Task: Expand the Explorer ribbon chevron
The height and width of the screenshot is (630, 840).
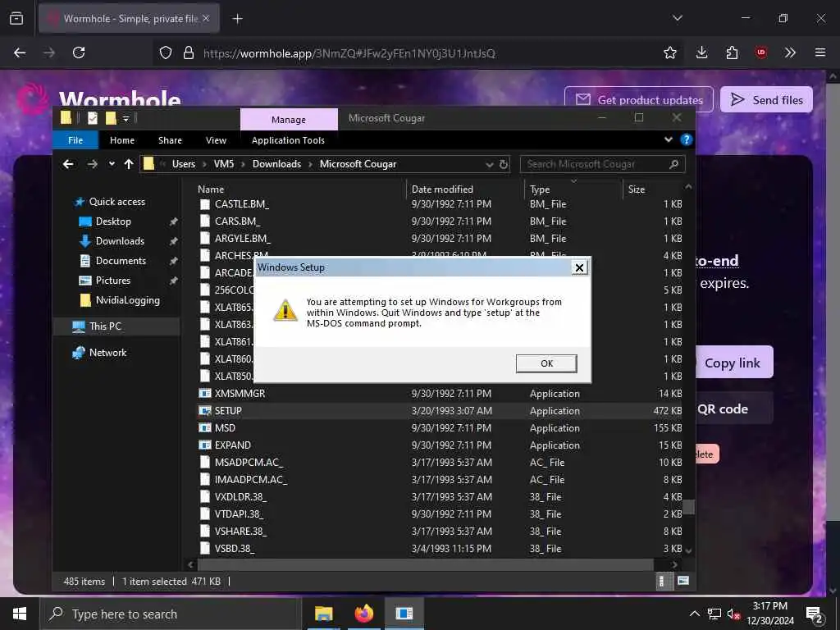Action: [x=668, y=139]
